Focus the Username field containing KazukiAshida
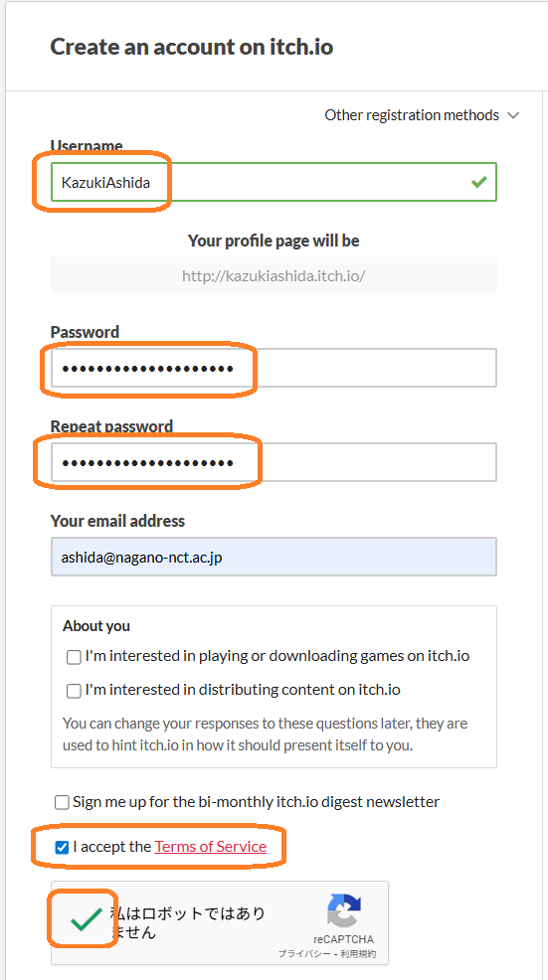Image resolution: width=548 pixels, height=980 pixels. tap(274, 182)
